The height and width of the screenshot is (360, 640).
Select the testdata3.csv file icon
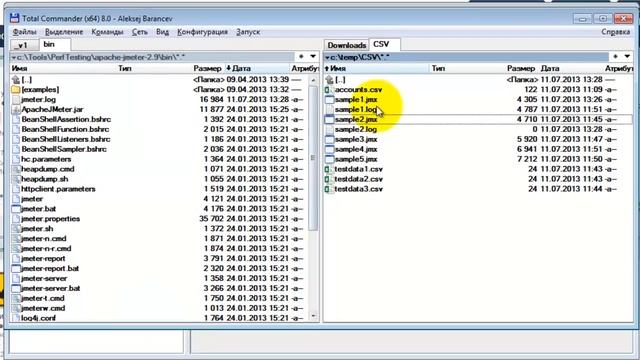pos(328,189)
